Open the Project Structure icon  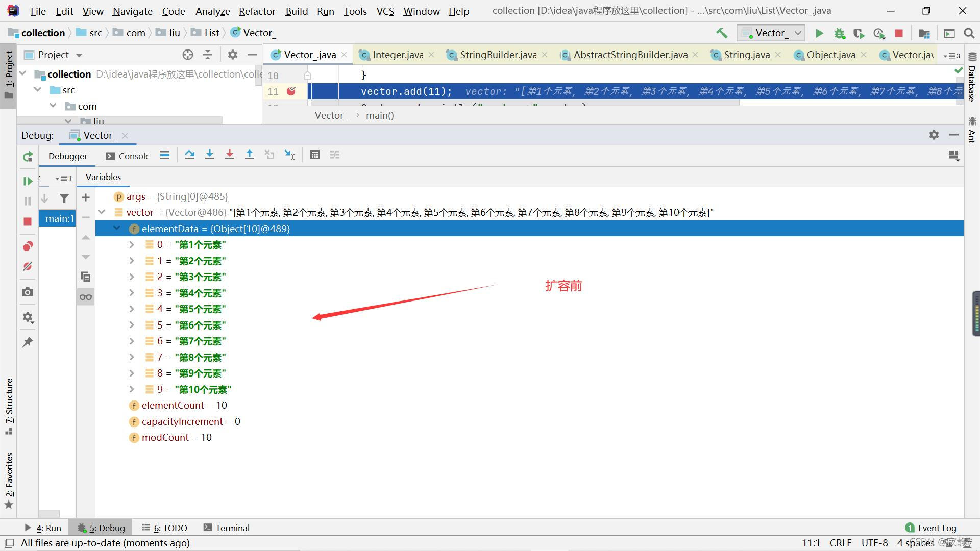click(924, 33)
